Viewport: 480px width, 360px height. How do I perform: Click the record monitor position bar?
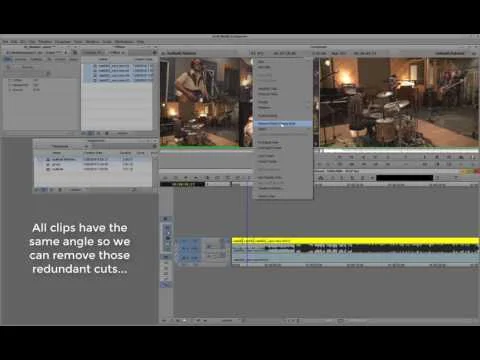point(399,151)
